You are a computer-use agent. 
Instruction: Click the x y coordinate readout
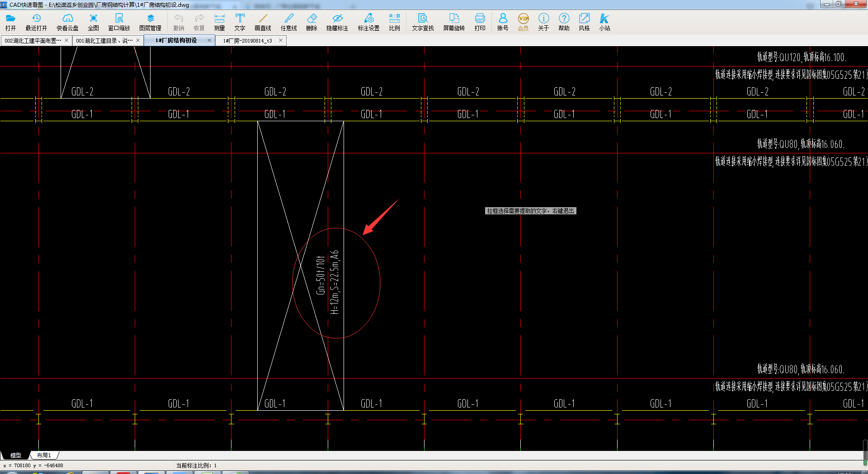tap(33, 465)
